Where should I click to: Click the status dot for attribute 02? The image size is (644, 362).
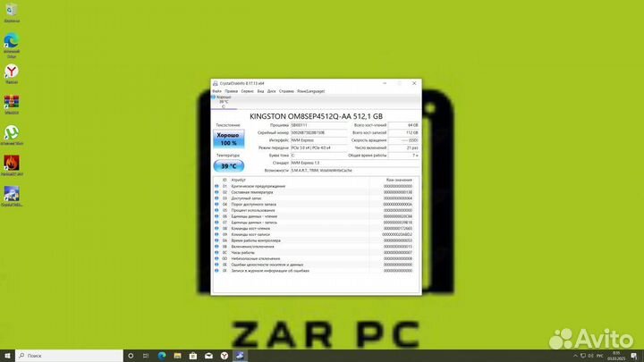216,192
